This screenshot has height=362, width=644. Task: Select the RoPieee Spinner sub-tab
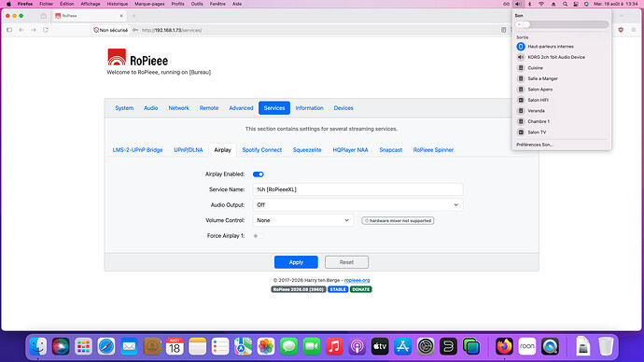(x=433, y=150)
